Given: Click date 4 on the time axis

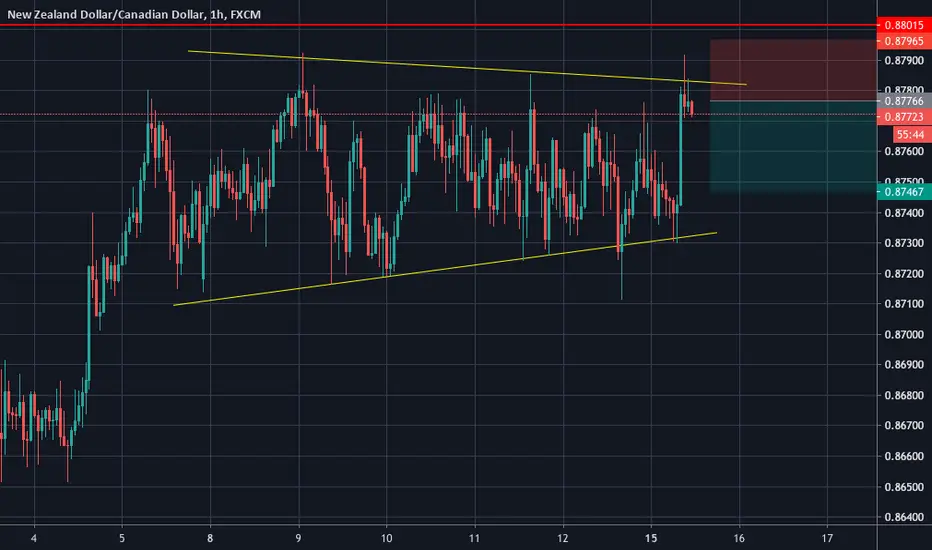Looking at the screenshot, I should coord(34,538).
